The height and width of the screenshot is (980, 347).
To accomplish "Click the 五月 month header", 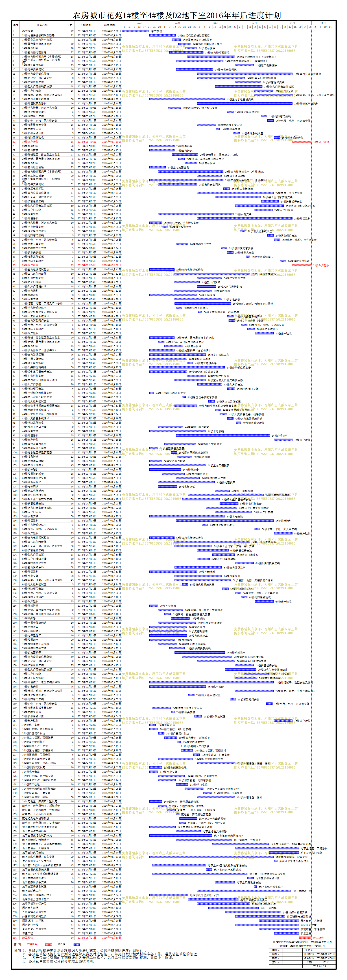I will pyautogui.click(x=254, y=23).
